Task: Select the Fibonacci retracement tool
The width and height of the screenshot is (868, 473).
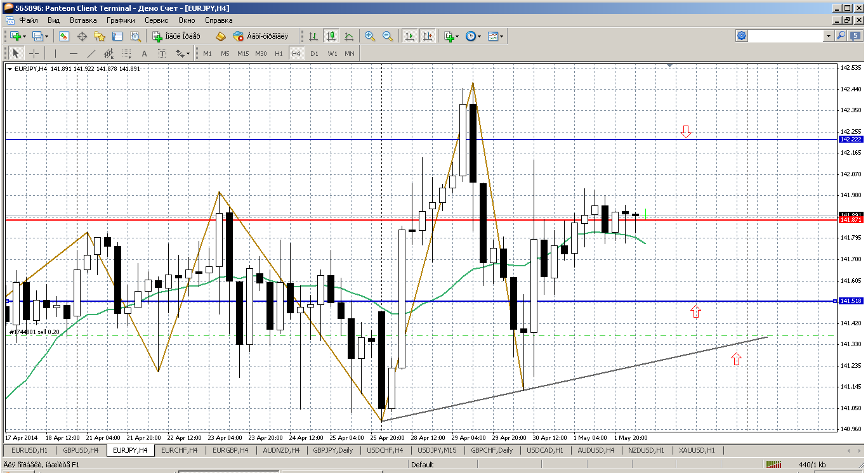Action: (126, 53)
